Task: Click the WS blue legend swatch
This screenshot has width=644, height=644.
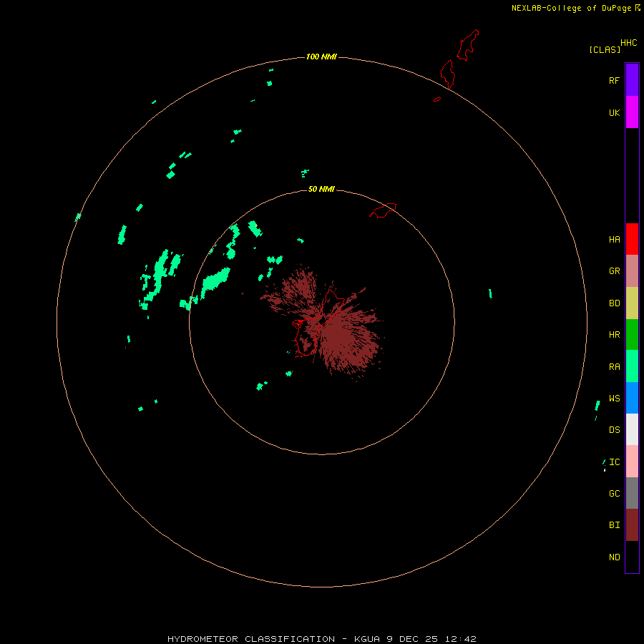Action: tap(632, 398)
